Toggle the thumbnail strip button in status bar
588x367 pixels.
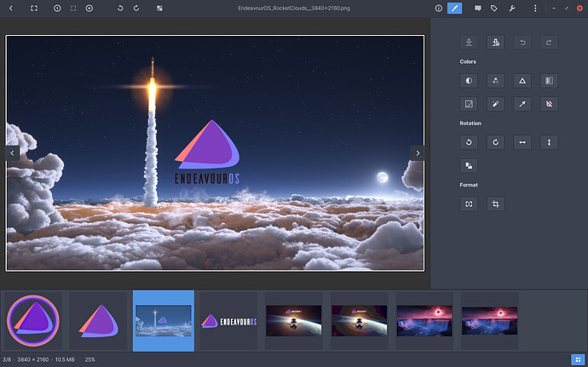578,359
